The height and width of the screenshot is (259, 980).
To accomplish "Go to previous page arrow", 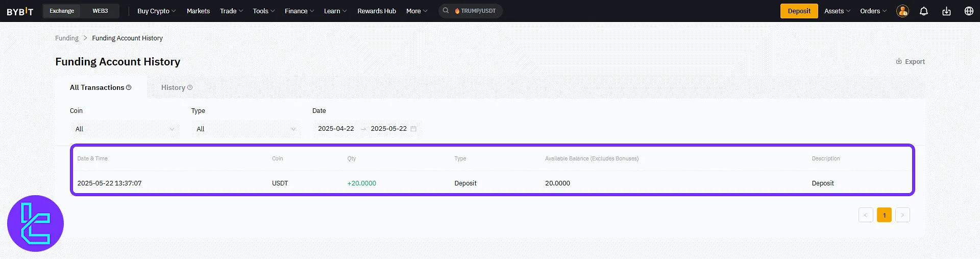I will point(866,215).
